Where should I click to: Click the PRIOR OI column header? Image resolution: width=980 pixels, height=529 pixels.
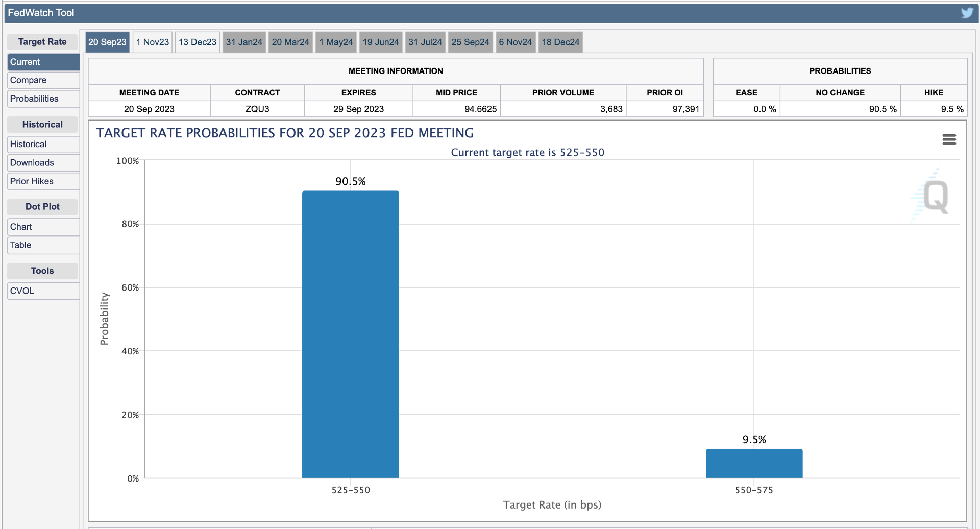665,92
